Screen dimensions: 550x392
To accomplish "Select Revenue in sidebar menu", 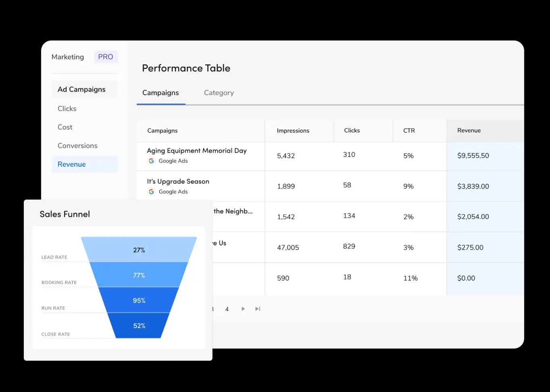I will [85, 164].
